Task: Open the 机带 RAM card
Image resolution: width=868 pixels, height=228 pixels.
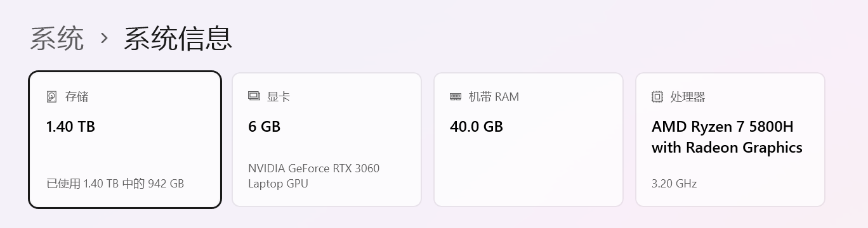Action: (529, 139)
